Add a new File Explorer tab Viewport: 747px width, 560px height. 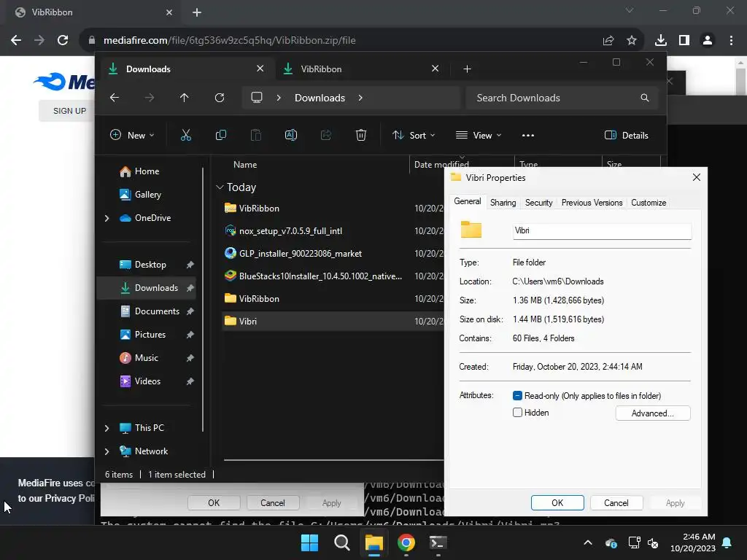467,69
